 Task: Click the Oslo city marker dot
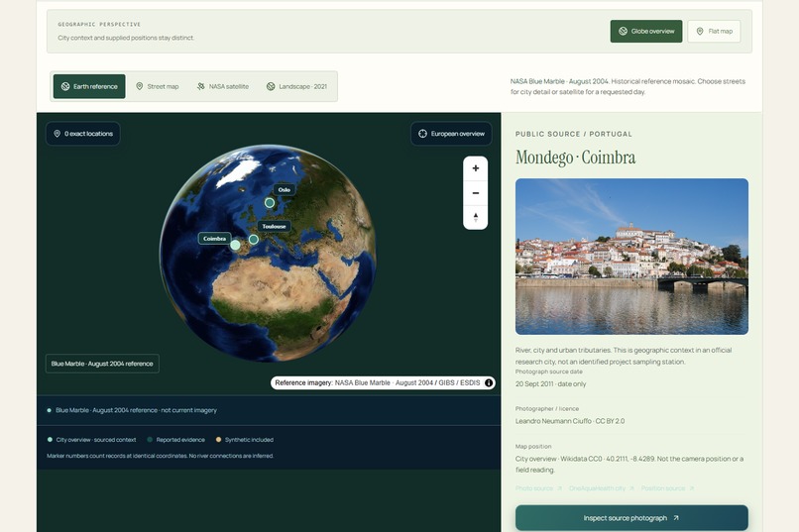pyautogui.click(x=270, y=203)
